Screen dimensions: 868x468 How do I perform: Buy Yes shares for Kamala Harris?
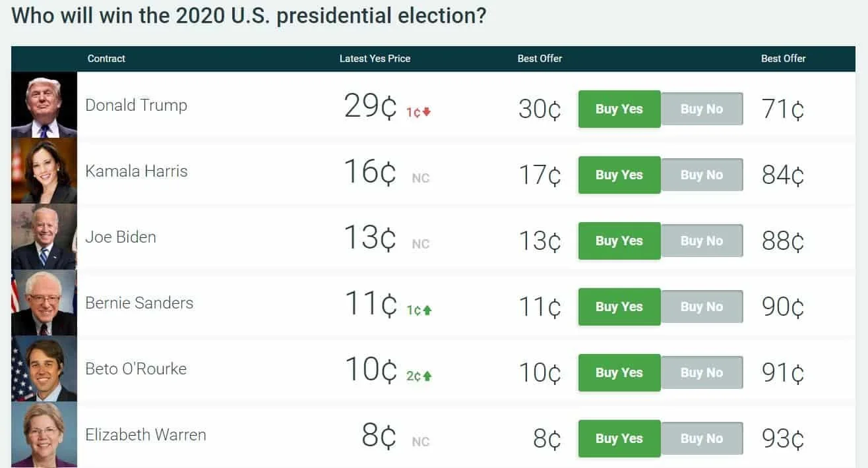tap(619, 175)
